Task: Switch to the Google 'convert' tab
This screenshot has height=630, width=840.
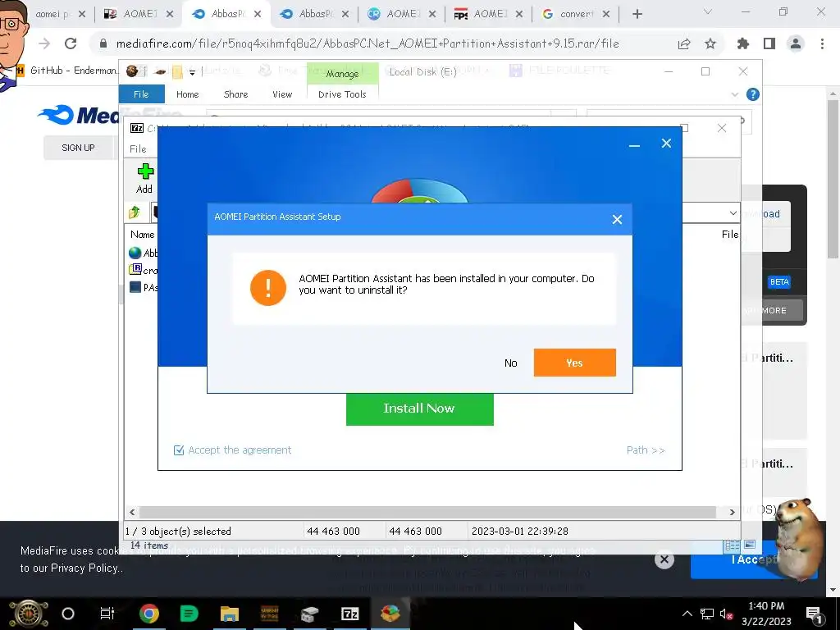Action: (x=576, y=15)
